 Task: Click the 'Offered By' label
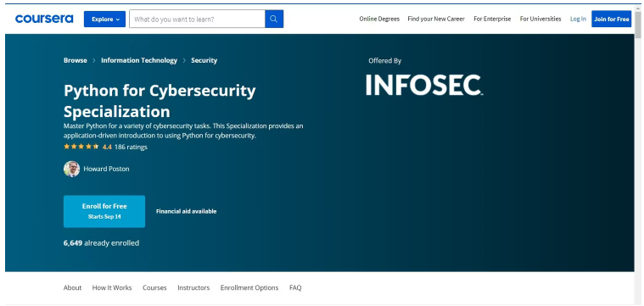(385, 61)
